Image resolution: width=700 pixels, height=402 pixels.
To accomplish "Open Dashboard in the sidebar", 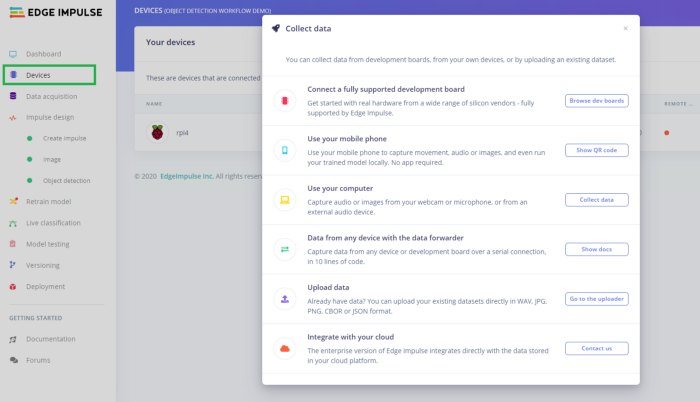I will [x=43, y=54].
